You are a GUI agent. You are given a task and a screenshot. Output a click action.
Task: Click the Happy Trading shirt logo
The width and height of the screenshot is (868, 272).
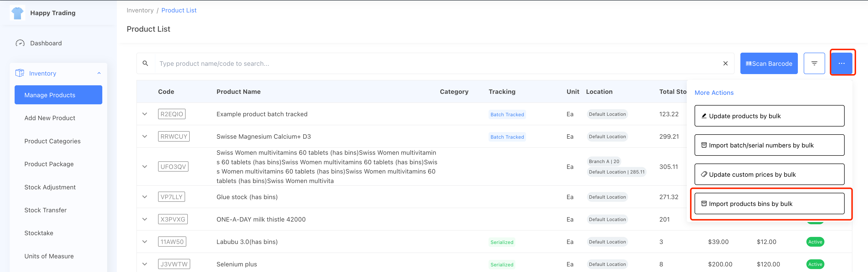pyautogui.click(x=17, y=13)
